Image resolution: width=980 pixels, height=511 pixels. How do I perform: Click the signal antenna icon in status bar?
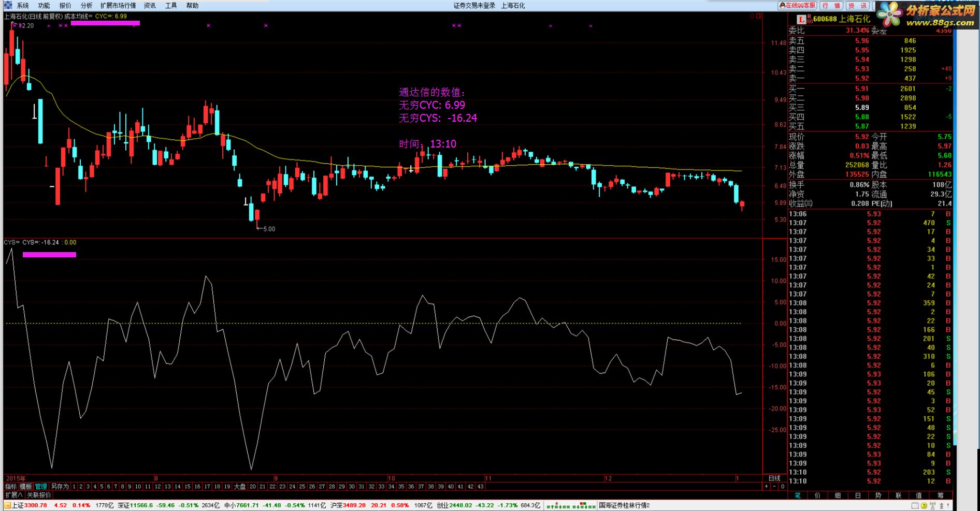[933, 506]
